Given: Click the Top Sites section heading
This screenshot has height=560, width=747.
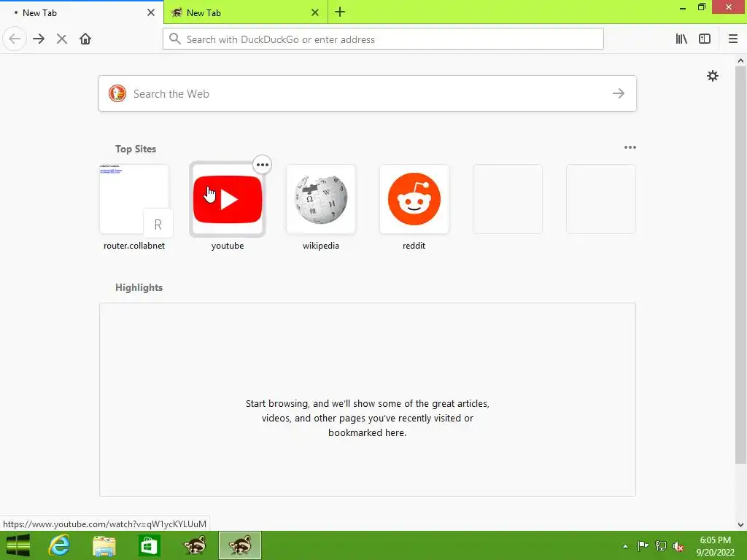Looking at the screenshot, I should coord(136,149).
